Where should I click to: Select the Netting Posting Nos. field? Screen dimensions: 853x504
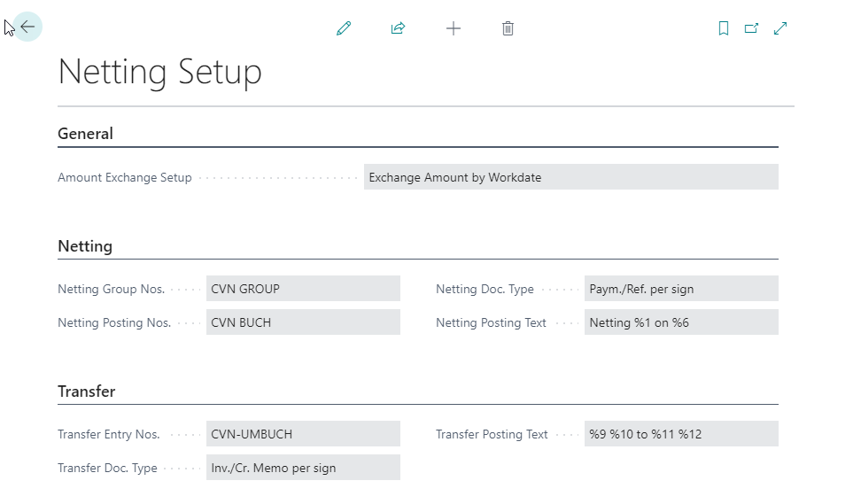[x=303, y=322]
